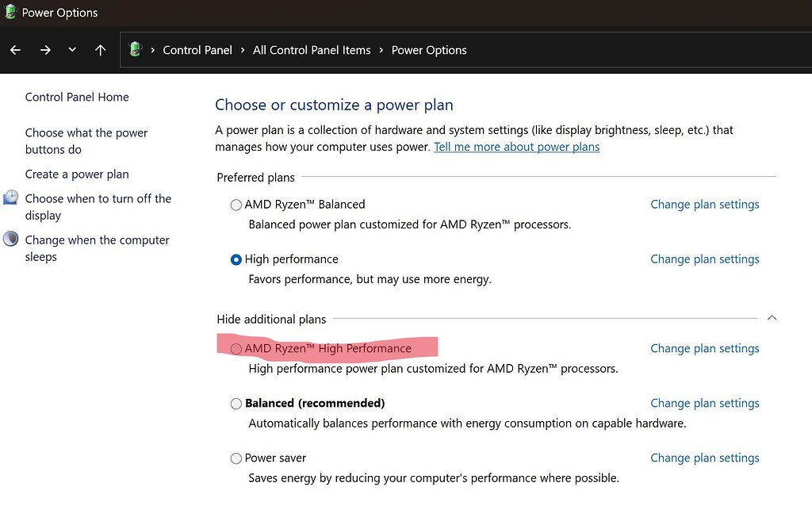This screenshot has width=812, height=506.
Task: Select the AMD Ryzen Balanced power plan
Action: (236, 205)
